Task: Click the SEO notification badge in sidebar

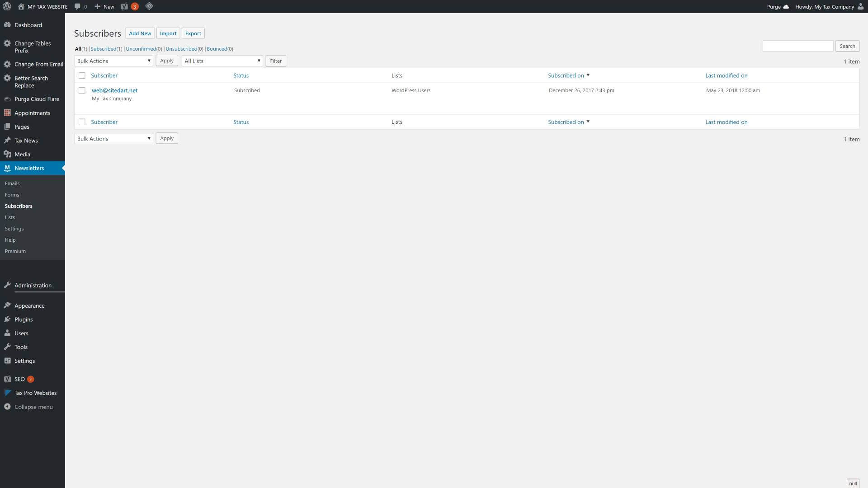Action: coord(31,379)
